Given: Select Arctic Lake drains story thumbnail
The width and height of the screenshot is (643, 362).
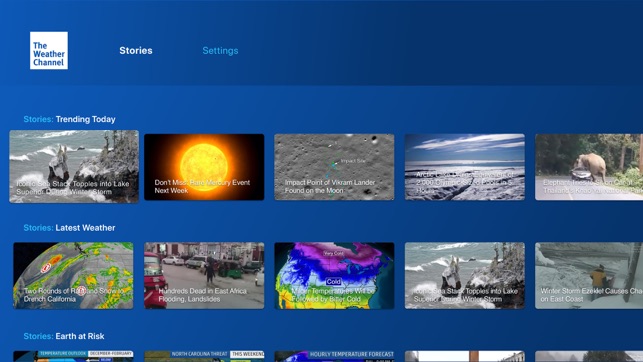Looking at the screenshot, I should tap(465, 167).
